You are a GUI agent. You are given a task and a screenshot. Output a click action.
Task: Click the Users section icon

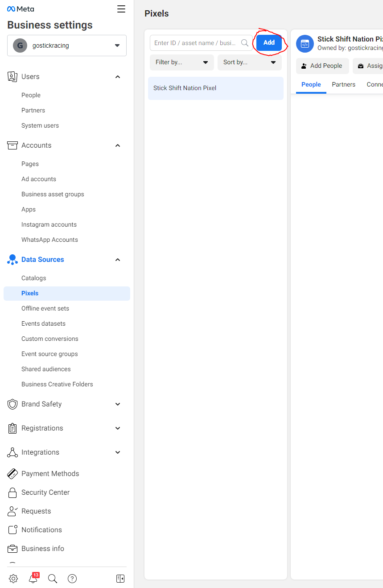point(12,77)
